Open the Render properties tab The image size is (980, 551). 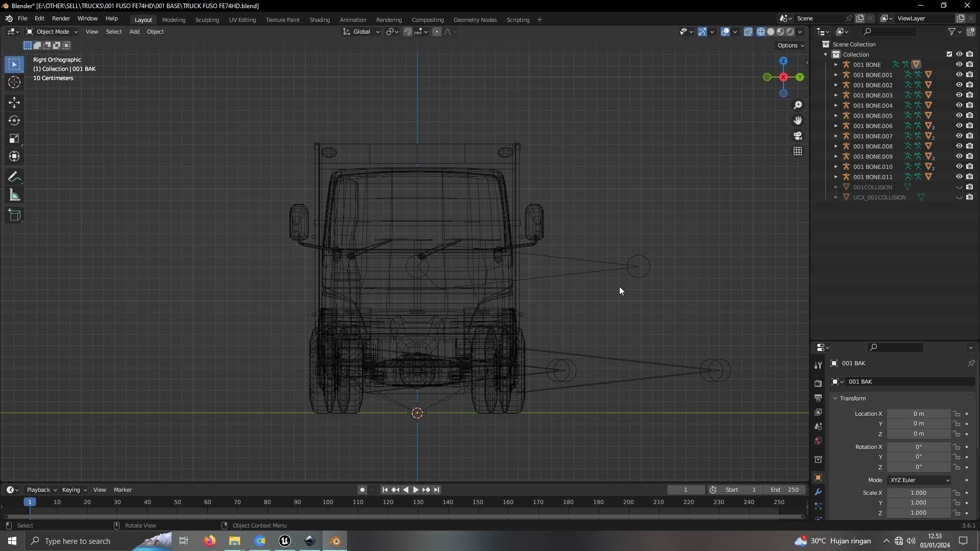[818, 383]
